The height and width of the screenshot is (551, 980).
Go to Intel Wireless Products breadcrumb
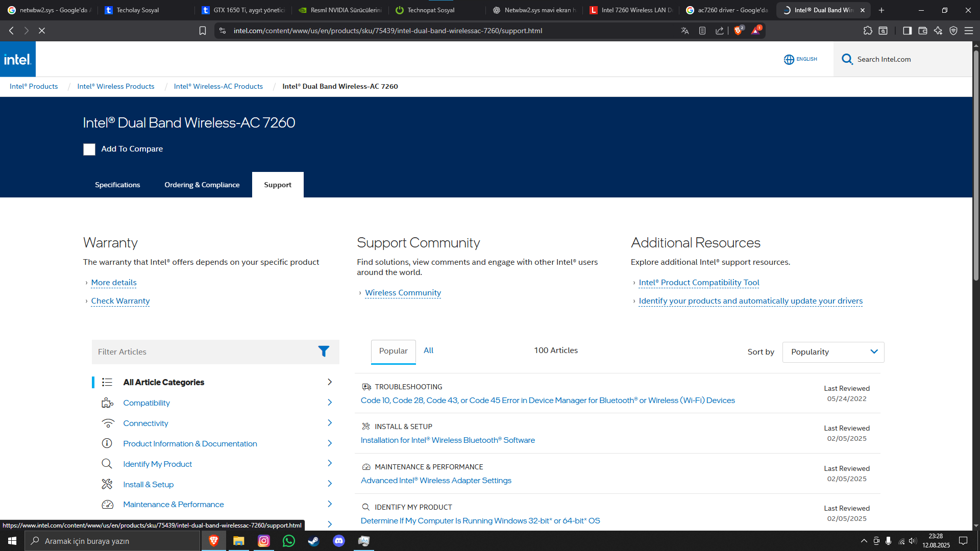[x=116, y=86]
